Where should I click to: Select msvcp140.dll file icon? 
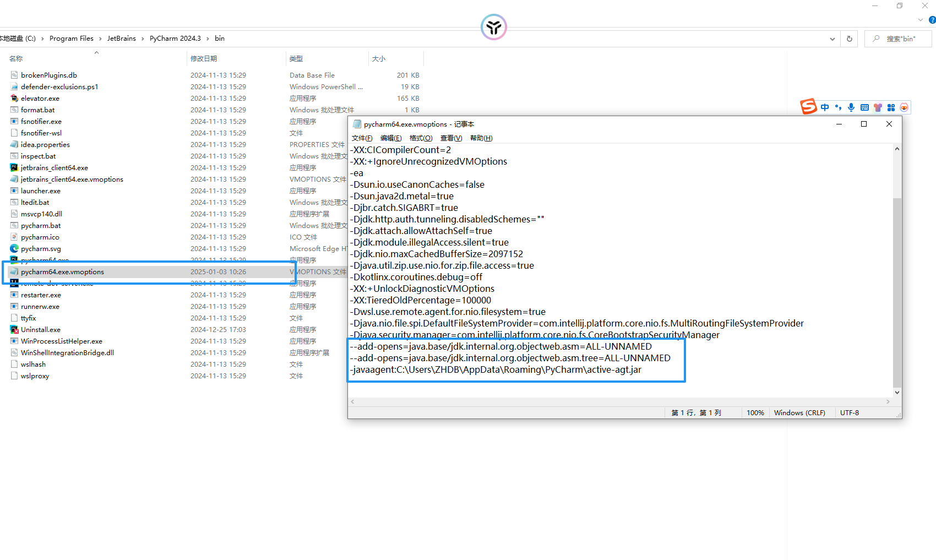(x=14, y=214)
